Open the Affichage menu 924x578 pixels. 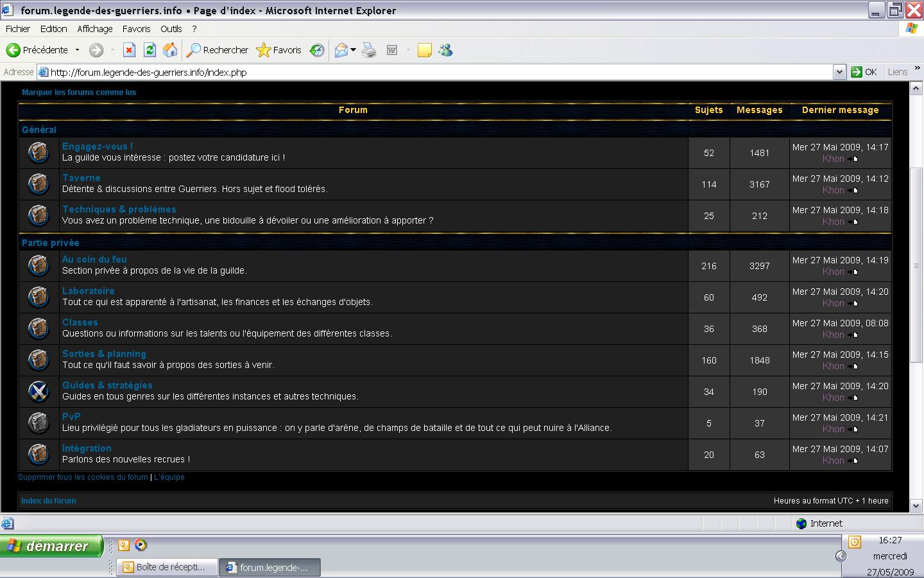(94, 29)
